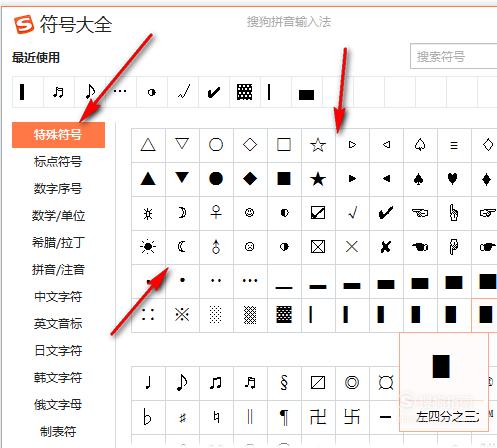This screenshot has height=448, width=497.
Task: Insert the three-dot ellipsis in grid
Action: coord(250,281)
